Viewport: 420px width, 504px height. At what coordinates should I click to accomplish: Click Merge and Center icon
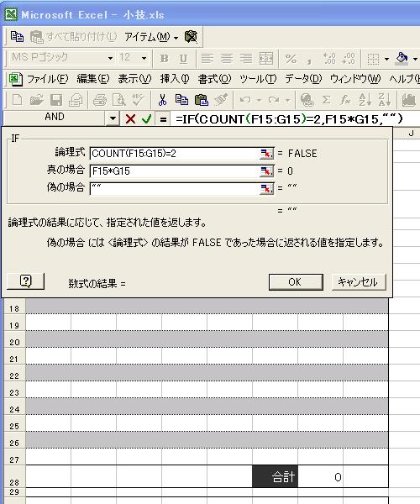pos(266,59)
